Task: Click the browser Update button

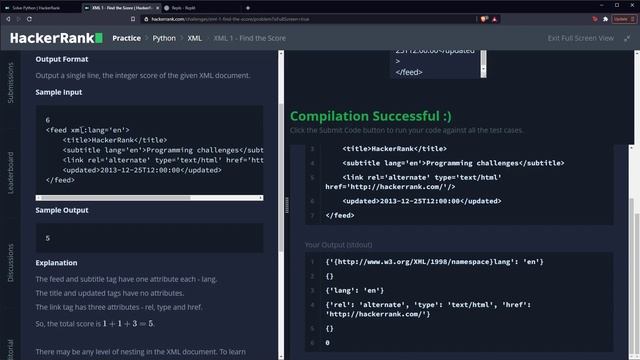Action: point(624,19)
